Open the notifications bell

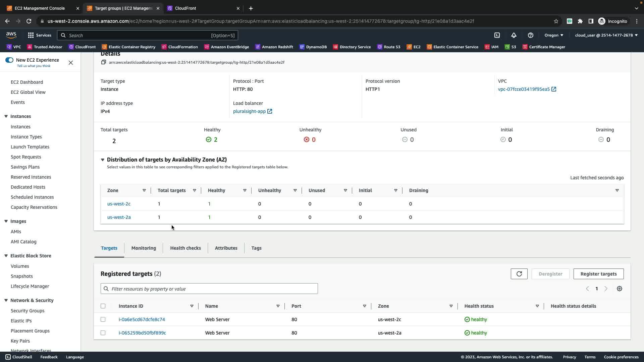[x=514, y=35]
